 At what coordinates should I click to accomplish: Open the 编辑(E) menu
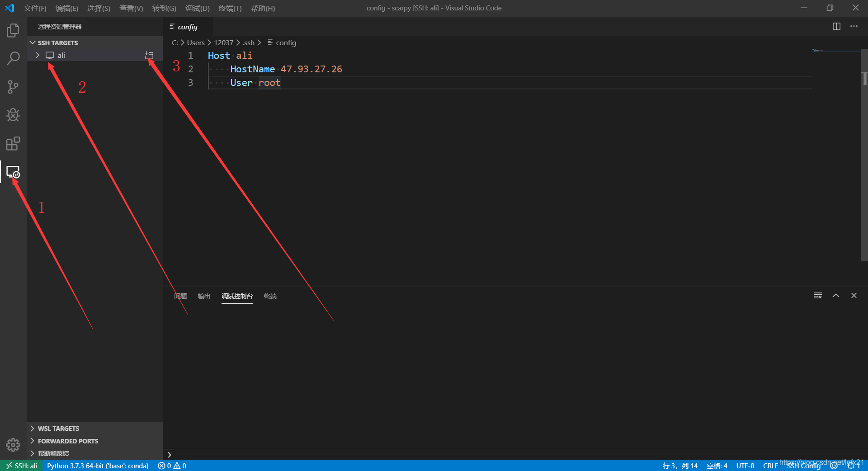[x=67, y=8]
